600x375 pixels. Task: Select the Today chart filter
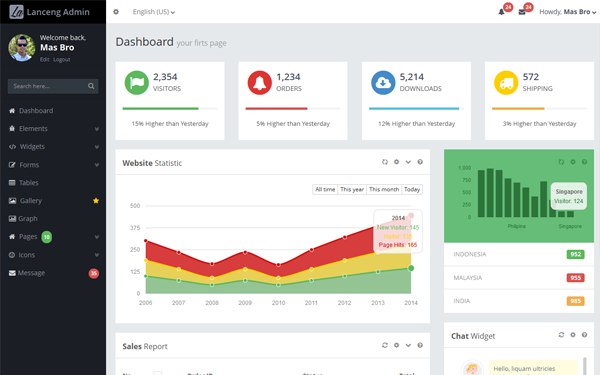click(x=412, y=189)
